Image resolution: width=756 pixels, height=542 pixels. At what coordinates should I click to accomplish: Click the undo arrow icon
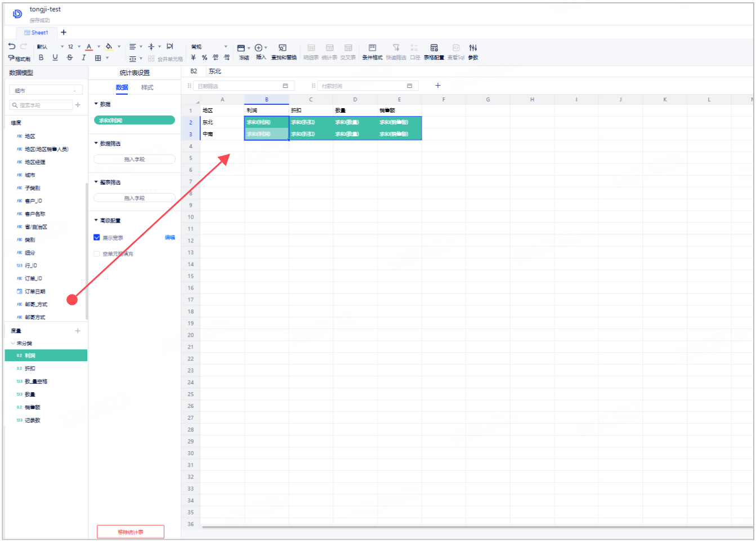12,47
